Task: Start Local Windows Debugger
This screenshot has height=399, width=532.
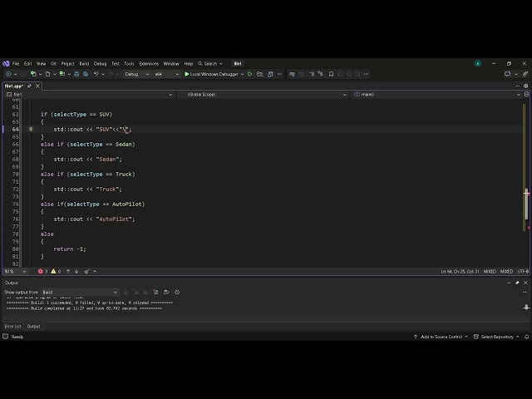Action: pyautogui.click(x=211, y=74)
